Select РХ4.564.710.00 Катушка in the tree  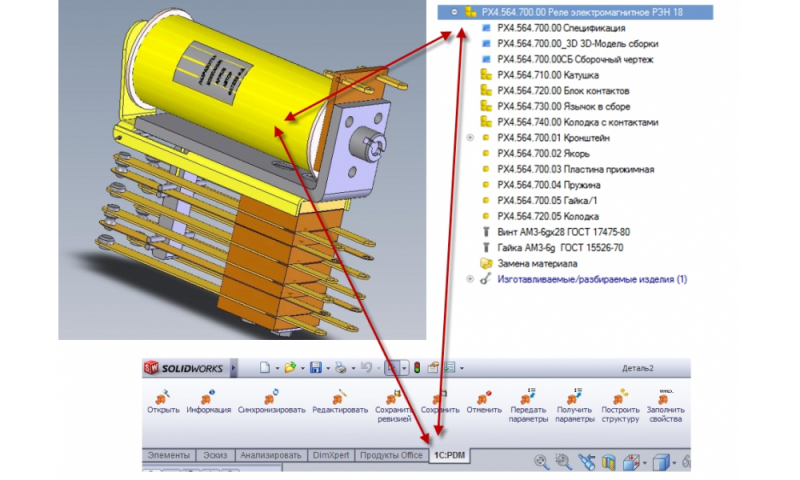click(547, 75)
